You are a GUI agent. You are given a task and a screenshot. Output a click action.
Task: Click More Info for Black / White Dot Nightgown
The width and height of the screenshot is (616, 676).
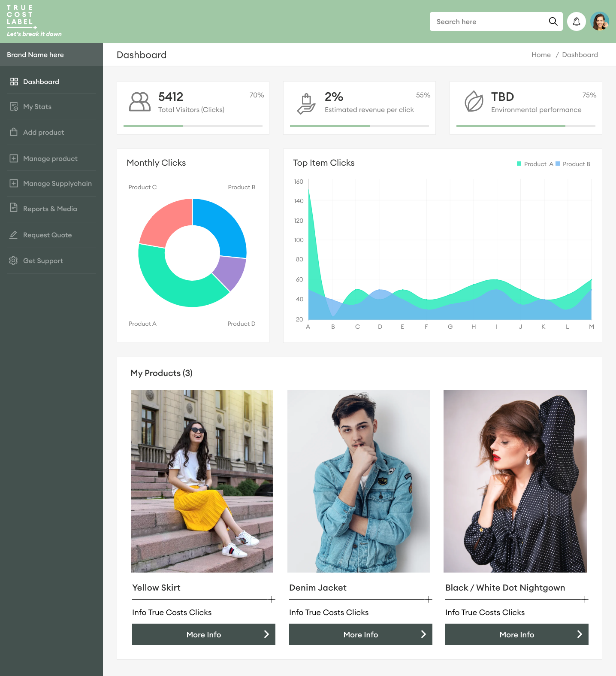(517, 634)
